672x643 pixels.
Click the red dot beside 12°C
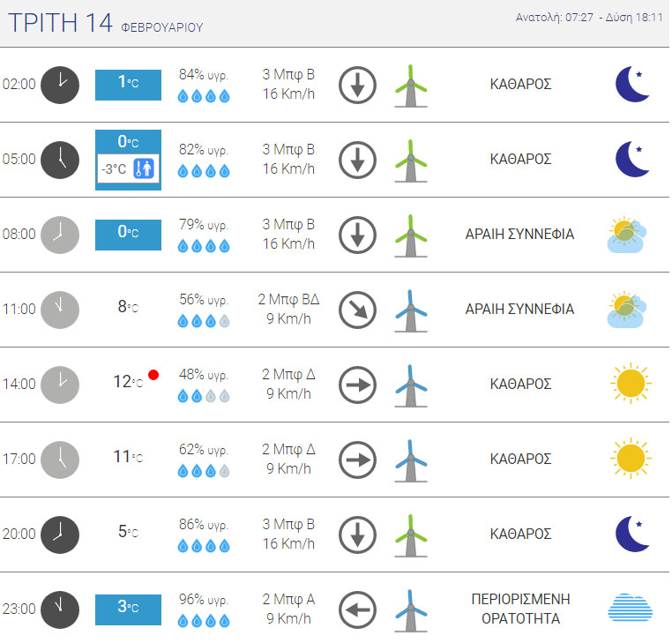(153, 375)
